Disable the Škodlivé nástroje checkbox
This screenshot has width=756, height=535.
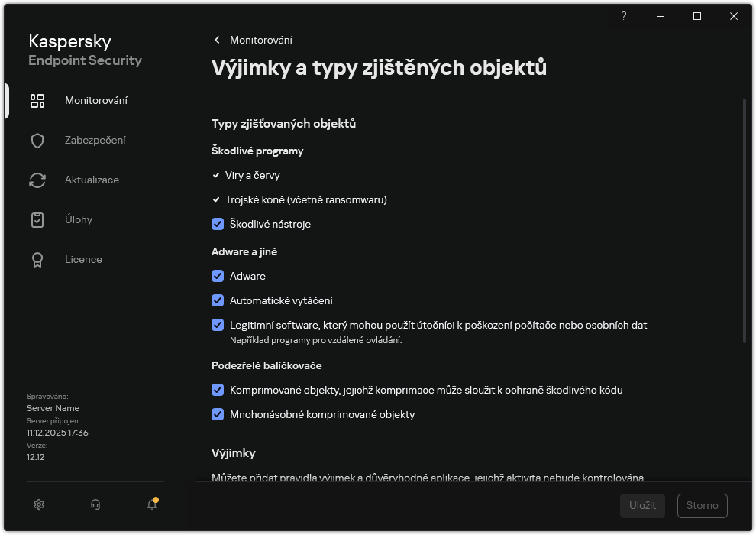pyautogui.click(x=218, y=224)
